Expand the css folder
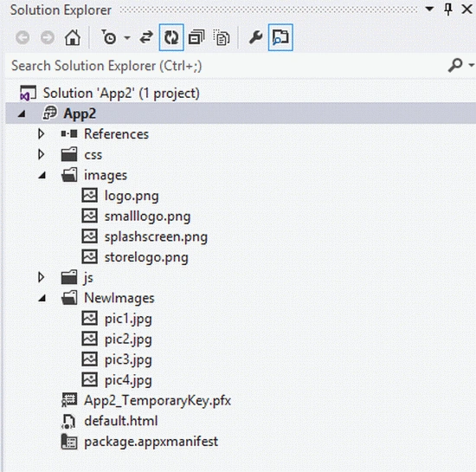This screenshot has height=472, width=476. (41, 155)
